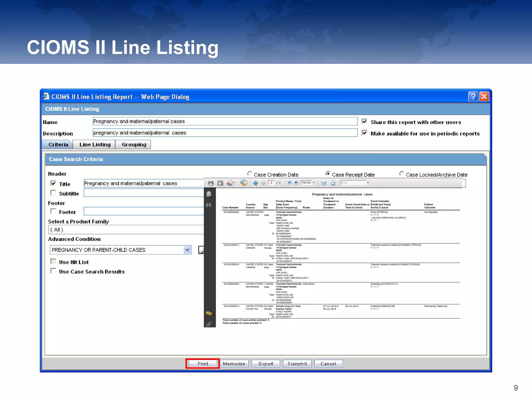
Task: Click the Name input field
Action: pyautogui.click(x=225, y=121)
